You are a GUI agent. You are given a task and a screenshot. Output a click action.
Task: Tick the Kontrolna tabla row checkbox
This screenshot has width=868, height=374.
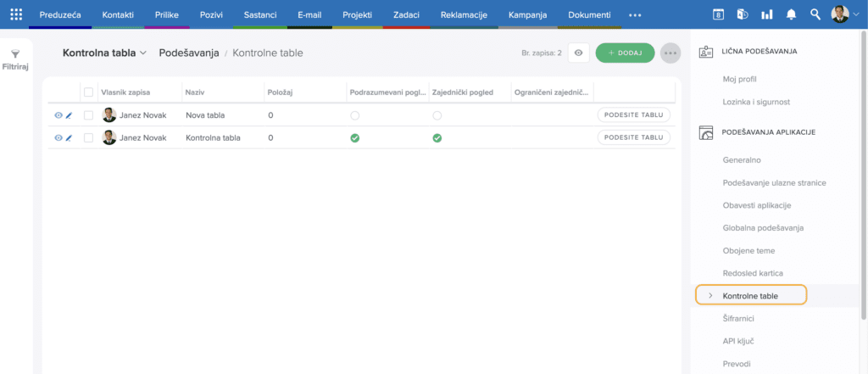[88, 138]
